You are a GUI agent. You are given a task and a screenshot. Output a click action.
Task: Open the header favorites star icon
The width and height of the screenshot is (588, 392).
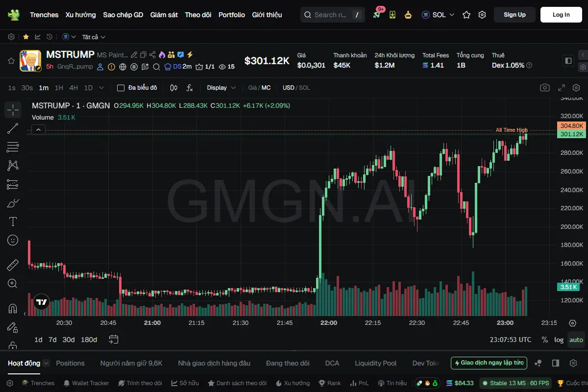point(466,15)
